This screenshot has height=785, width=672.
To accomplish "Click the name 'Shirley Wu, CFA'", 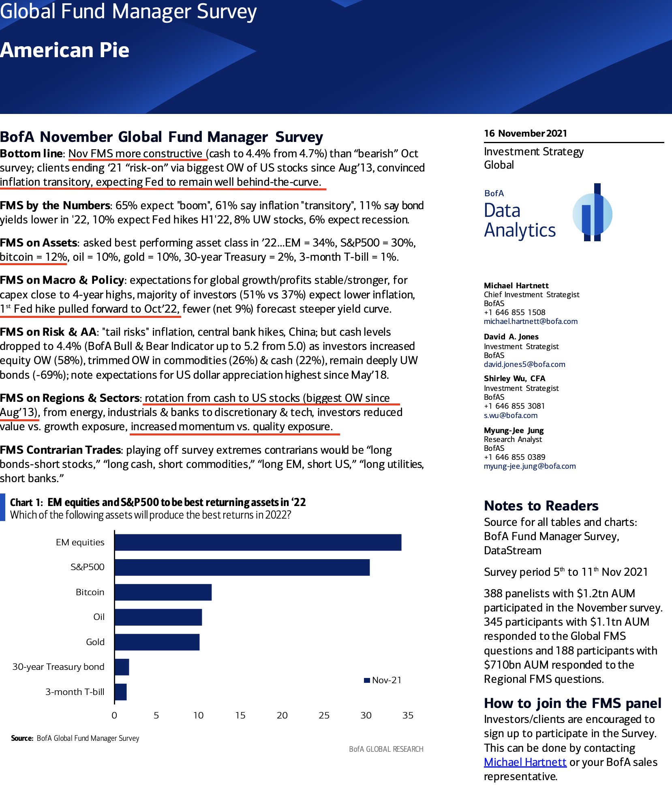I will pos(515,378).
